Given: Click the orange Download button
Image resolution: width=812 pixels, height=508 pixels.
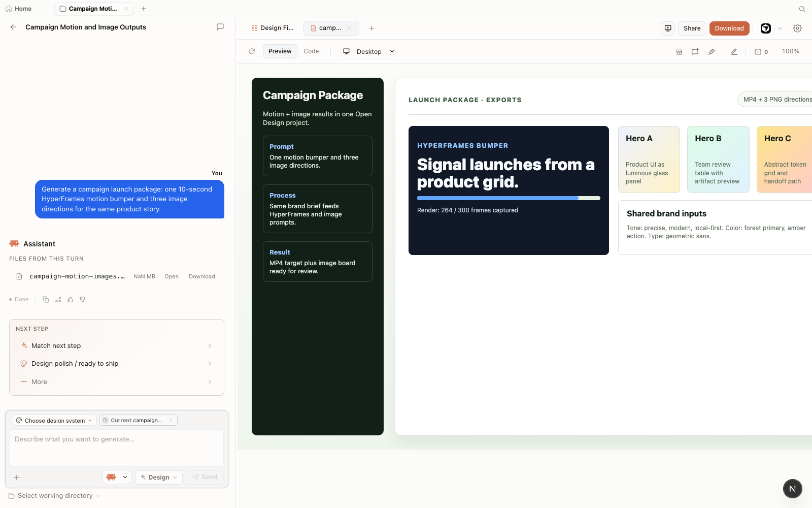Looking at the screenshot, I should 729,28.
